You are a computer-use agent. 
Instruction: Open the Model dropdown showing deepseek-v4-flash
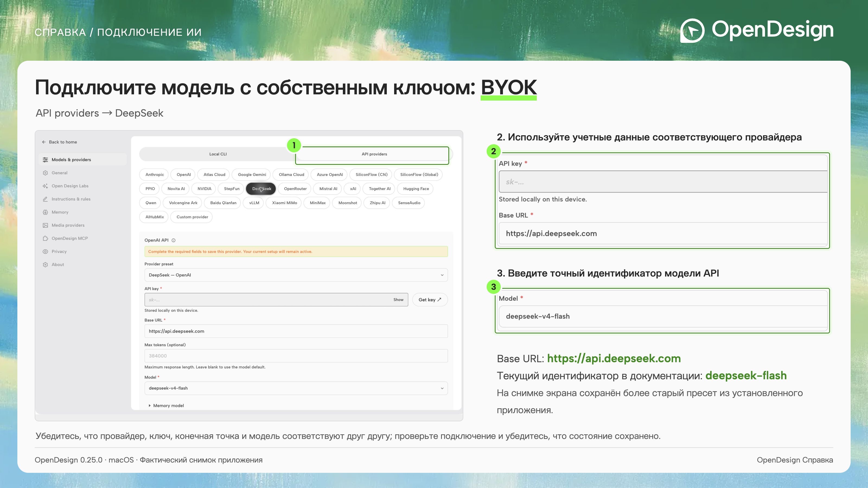[x=296, y=388]
